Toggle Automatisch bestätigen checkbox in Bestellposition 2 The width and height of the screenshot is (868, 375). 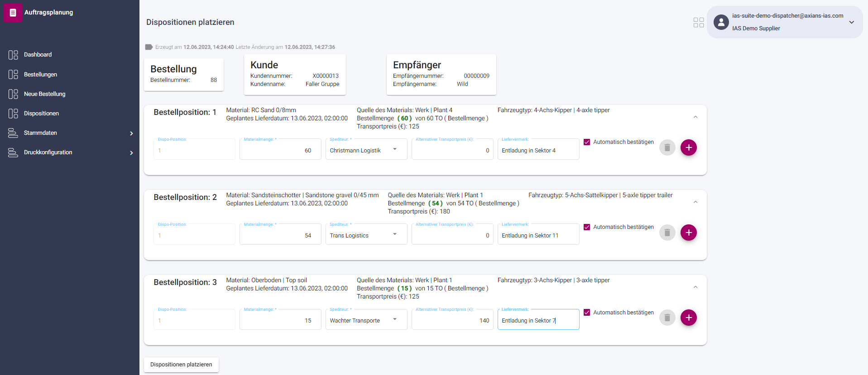587,227
